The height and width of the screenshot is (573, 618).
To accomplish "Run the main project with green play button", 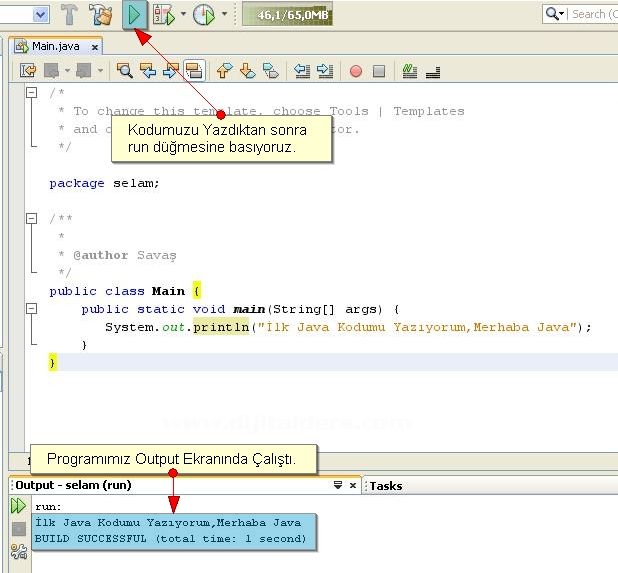I will tap(135, 15).
